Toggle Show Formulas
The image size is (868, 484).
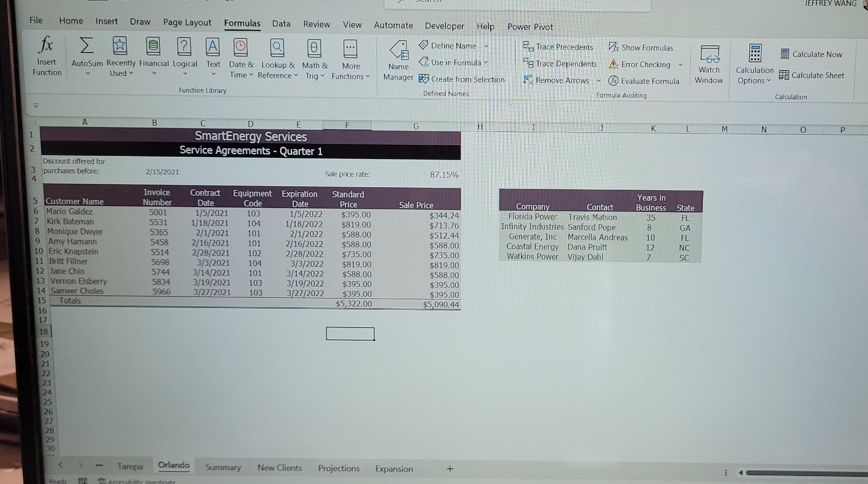pyautogui.click(x=641, y=47)
